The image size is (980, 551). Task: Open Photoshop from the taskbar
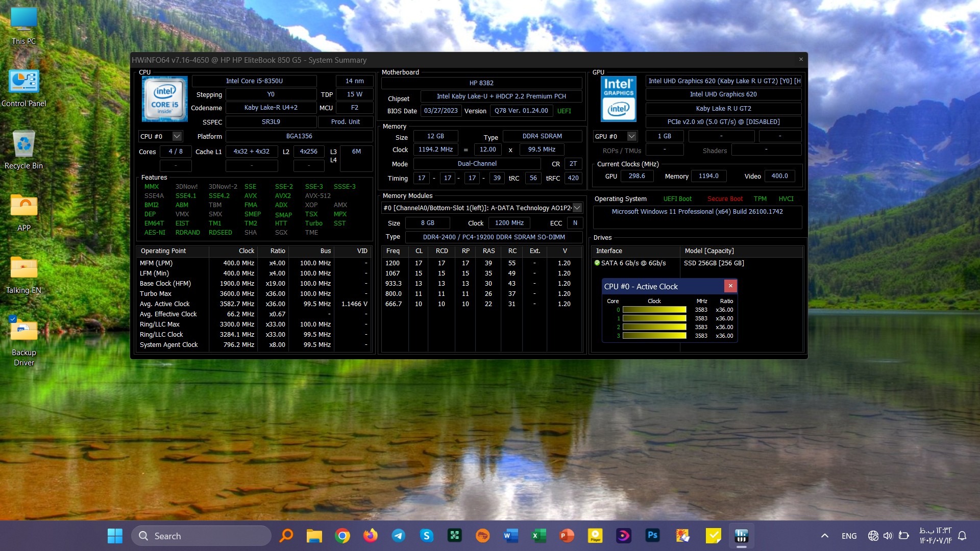point(652,536)
